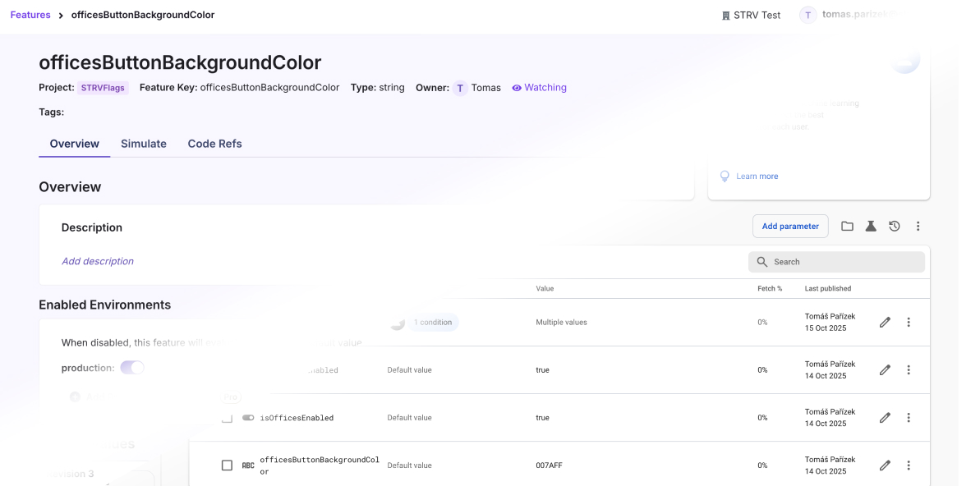980x486 pixels.
Task: Click the flask experiment icon in toolbar
Action: [x=871, y=227]
